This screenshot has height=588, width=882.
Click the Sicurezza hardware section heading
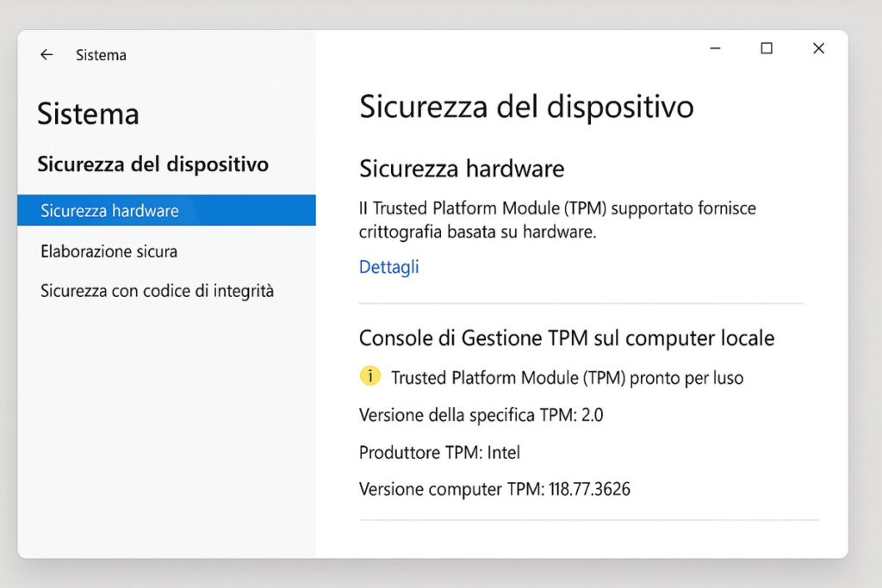pyautogui.click(x=462, y=168)
